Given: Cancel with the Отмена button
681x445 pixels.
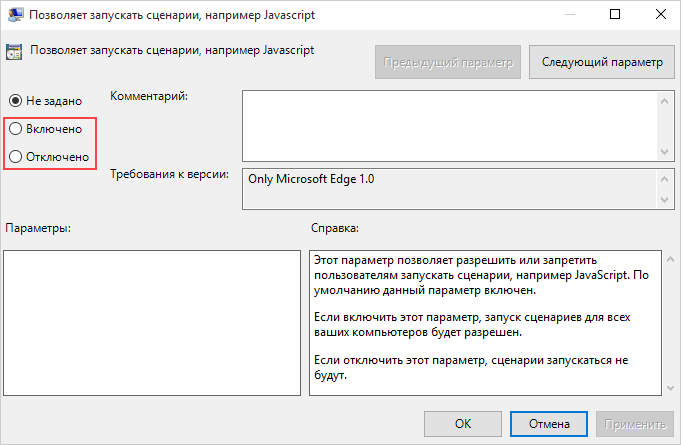Looking at the screenshot, I should tap(549, 423).
